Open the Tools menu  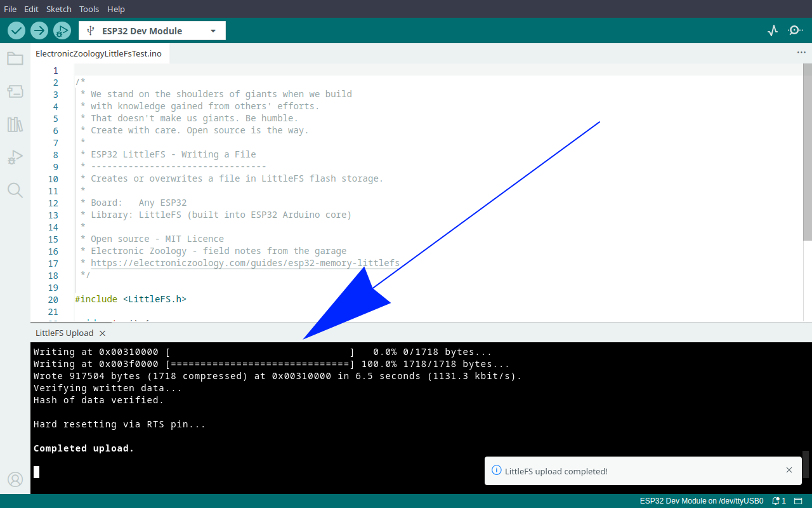point(89,9)
